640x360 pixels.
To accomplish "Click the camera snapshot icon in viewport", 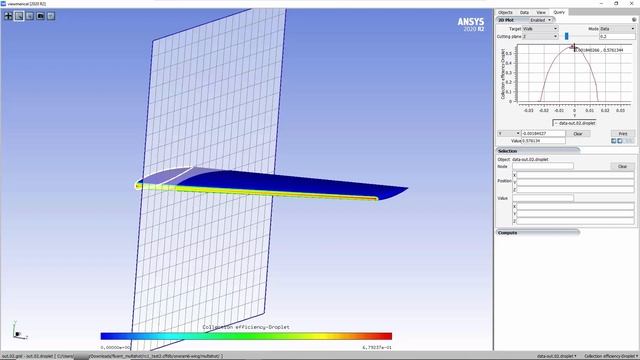I will (40, 16).
